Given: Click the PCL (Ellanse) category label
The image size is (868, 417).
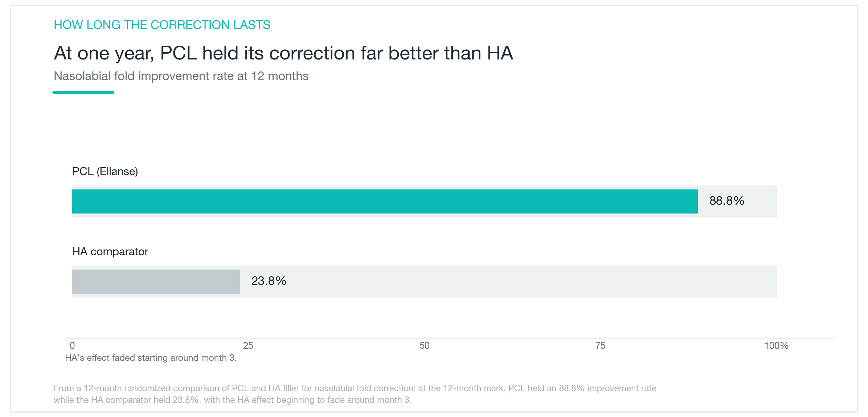Looking at the screenshot, I should 105,172.
